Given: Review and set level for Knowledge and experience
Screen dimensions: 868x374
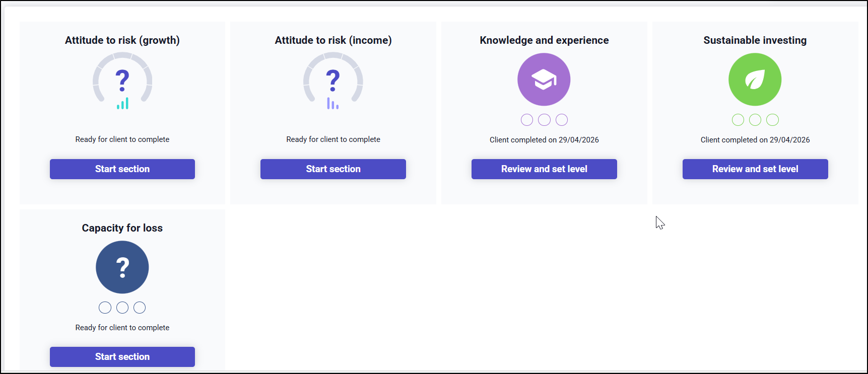Looking at the screenshot, I should click(x=544, y=169).
